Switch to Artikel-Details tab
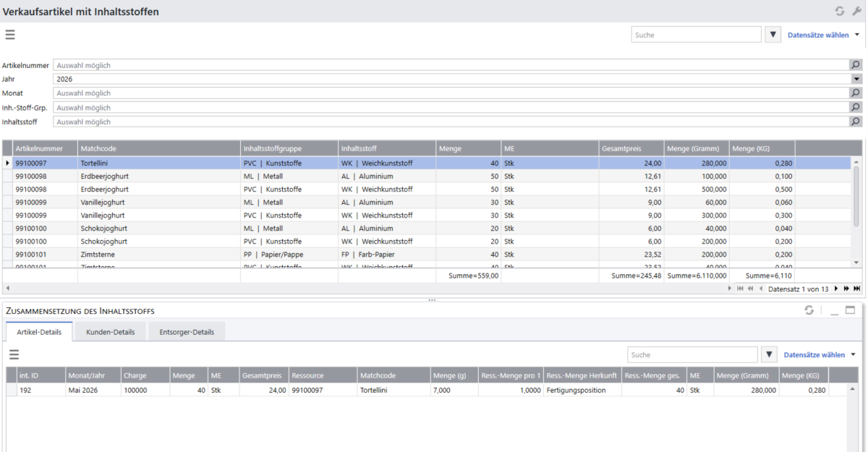Screen dimensions: 868x452 point(39,332)
